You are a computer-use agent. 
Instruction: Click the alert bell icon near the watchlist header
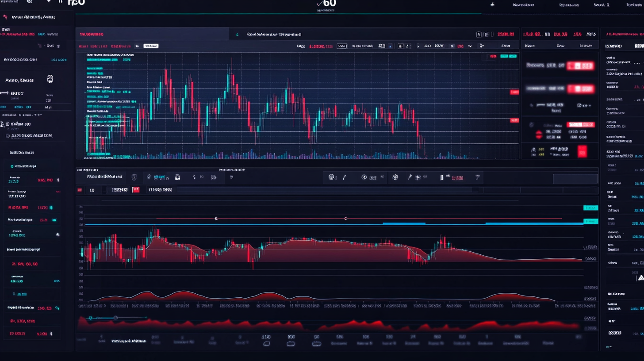tap(50, 79)
